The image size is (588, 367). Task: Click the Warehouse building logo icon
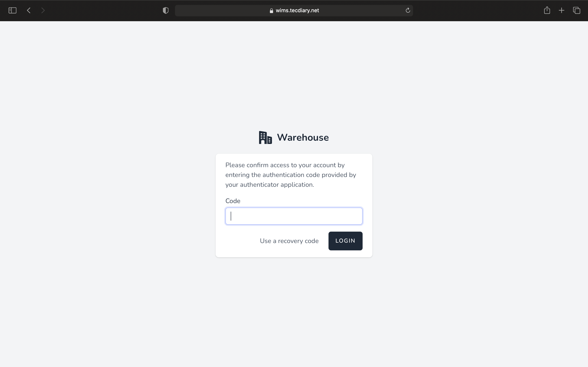265,138
